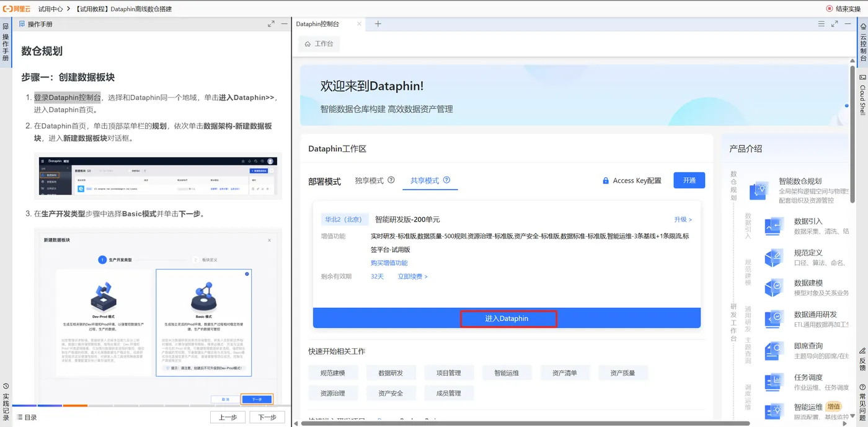
Task: Open the 云控制台 right sidebar tab
Action: tap(862, 42)
